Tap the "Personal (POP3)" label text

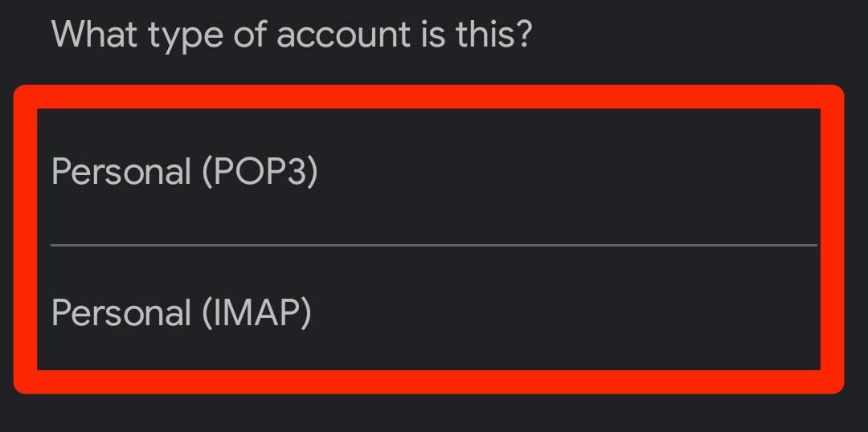[x=185, y=173]
